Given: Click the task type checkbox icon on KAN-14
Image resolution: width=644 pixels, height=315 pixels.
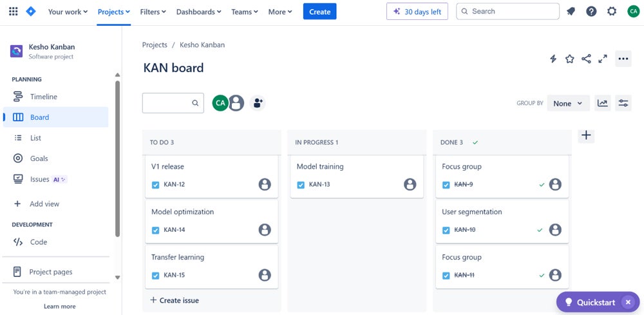Looking at the screenshot, I should [155, 230].
